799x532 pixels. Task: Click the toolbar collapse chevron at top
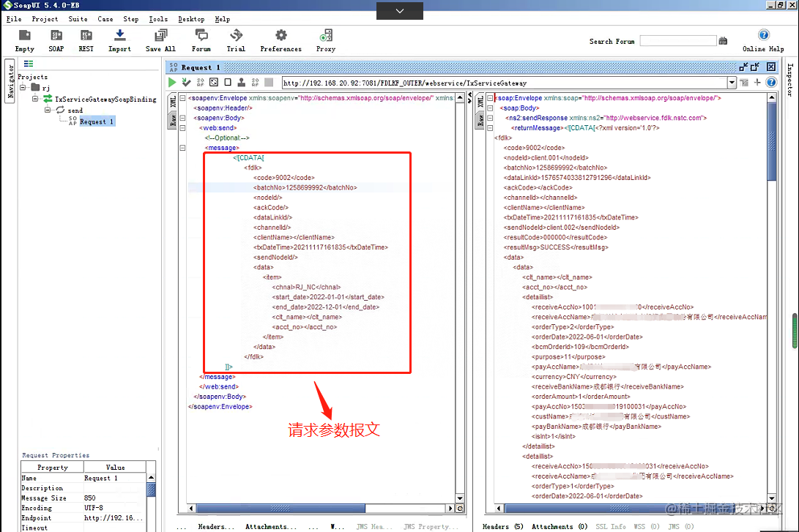(x=400, y=11)
